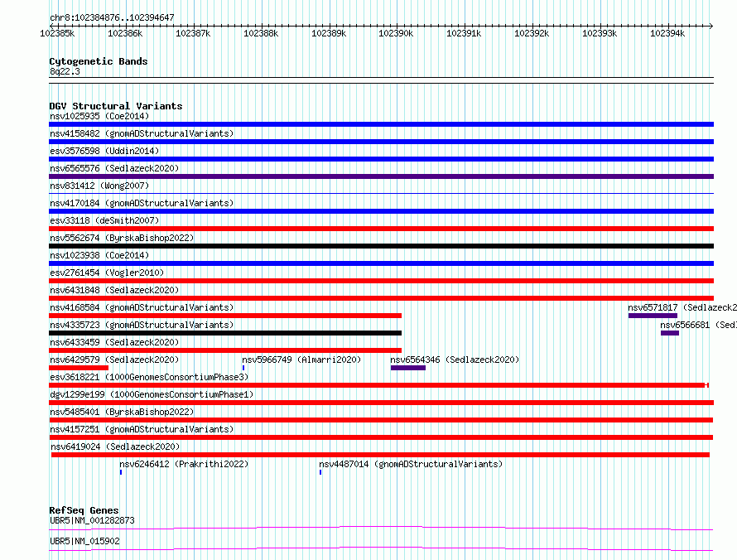The height and width of the screenshot is (560, 737).
Task: Select the tiny blue marker under nsv5966749
Action: (243, 368)
